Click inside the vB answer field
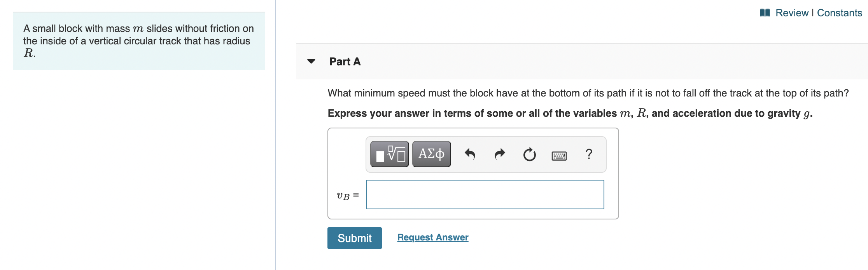 tap(485, 194)
